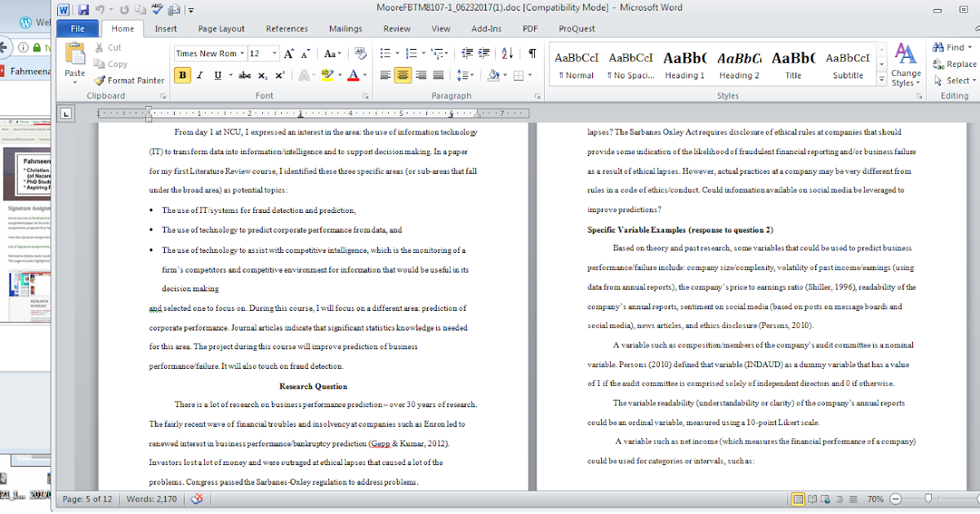Open the Times New Roman font name dropdown
The width and height of the screenshot is (980, 514).
click(242, 54)
